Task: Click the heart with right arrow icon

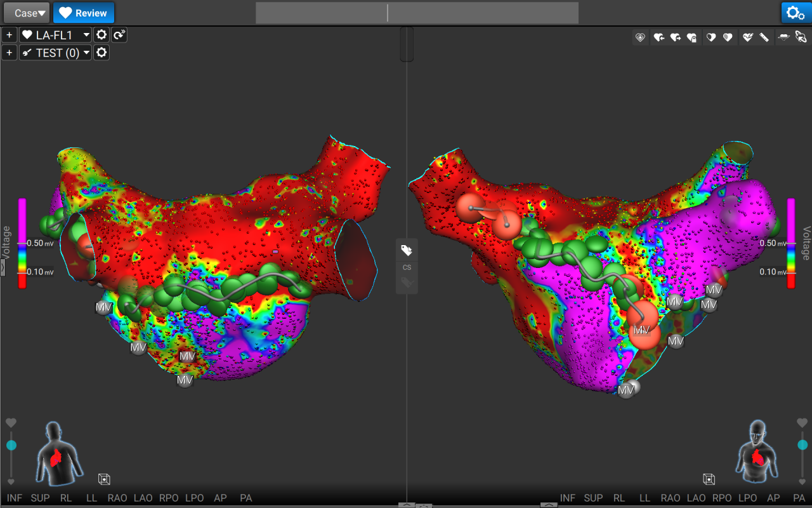Action: pyautogui.click(x=676, y=37)
